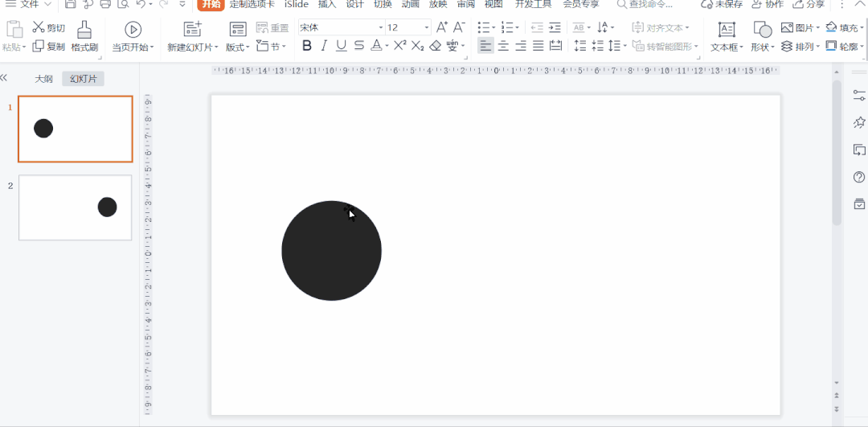
Task: Decrease indent level icon
Action: (536, 27)
